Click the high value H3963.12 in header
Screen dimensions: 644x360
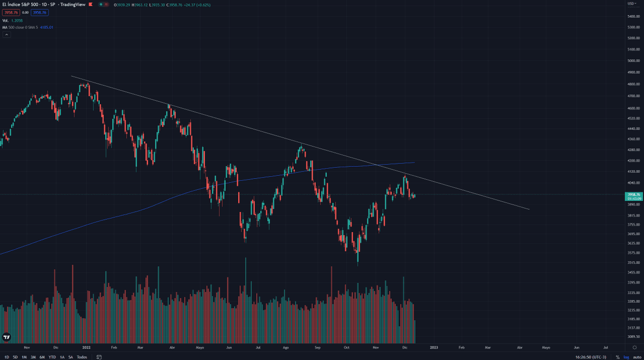139,4
